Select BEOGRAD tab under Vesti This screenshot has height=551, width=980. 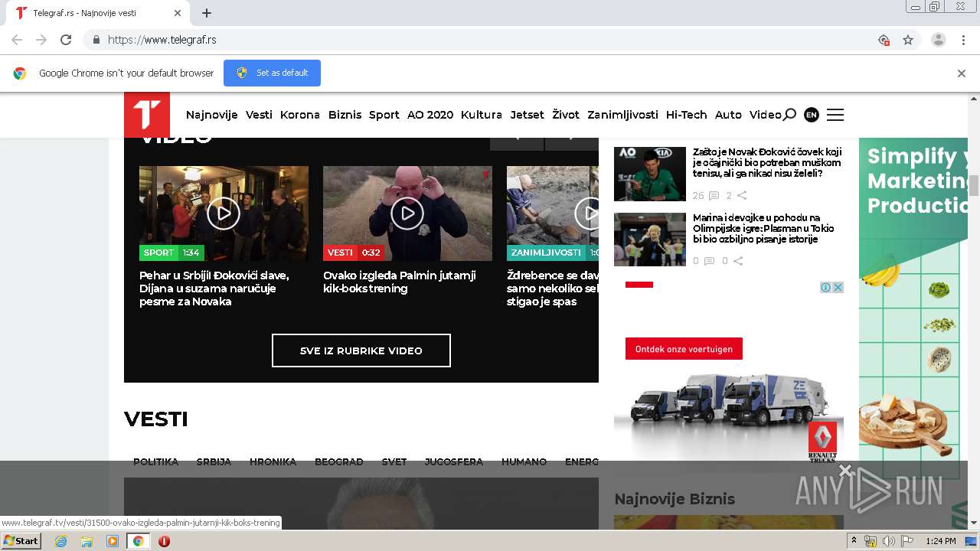(x=339, y=461)
